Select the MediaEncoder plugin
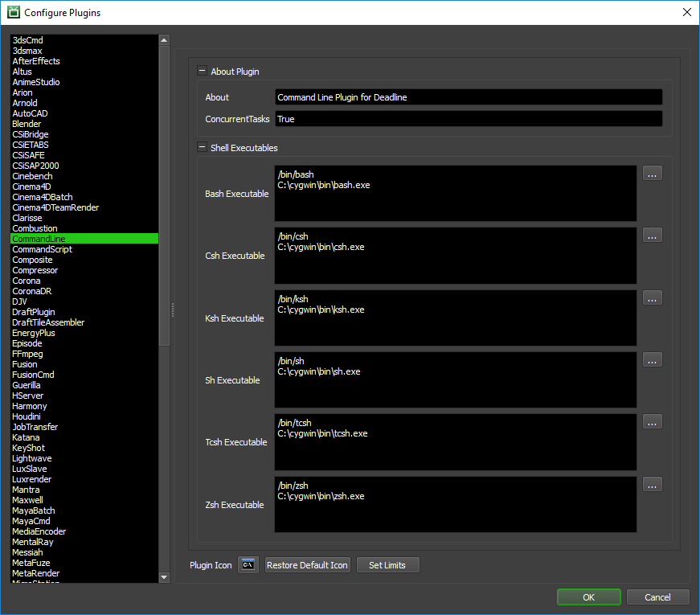Viewport: 700px width, 615px height. click(x=84, y=531)
